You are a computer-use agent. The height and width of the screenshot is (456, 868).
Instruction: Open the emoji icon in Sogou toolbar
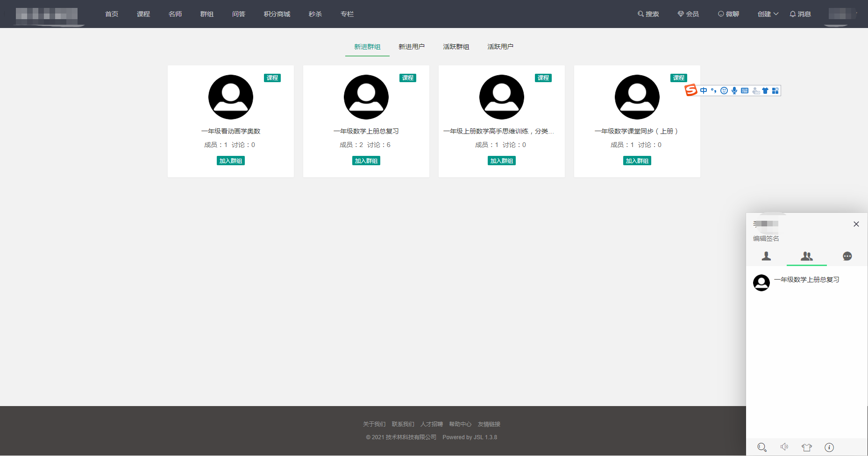point(724,91)
